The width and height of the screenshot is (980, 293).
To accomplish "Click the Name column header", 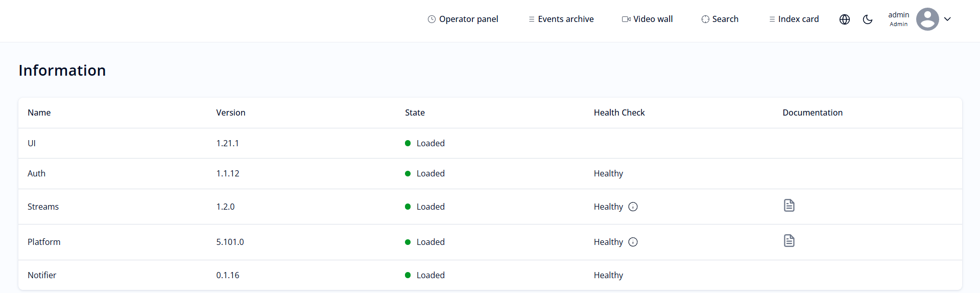I will click(39, 112).
